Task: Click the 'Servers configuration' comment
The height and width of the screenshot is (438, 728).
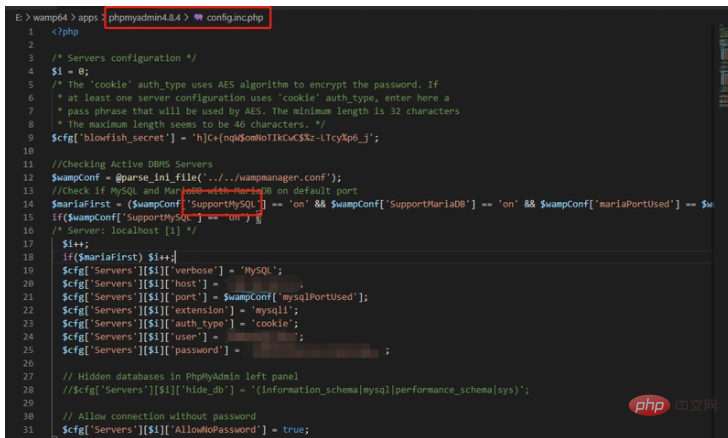Action: [124, 58]
